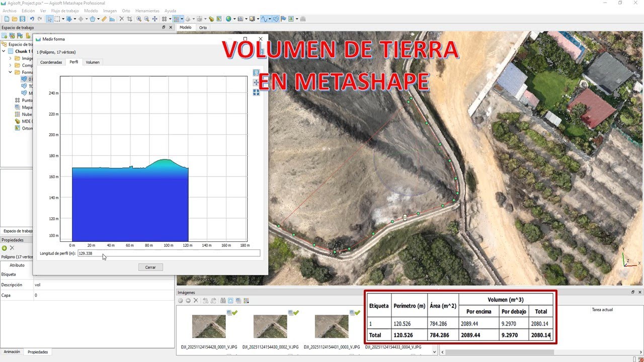
Task: Open the Draw Polygon dropdown arrow
Action: [99, 19]
